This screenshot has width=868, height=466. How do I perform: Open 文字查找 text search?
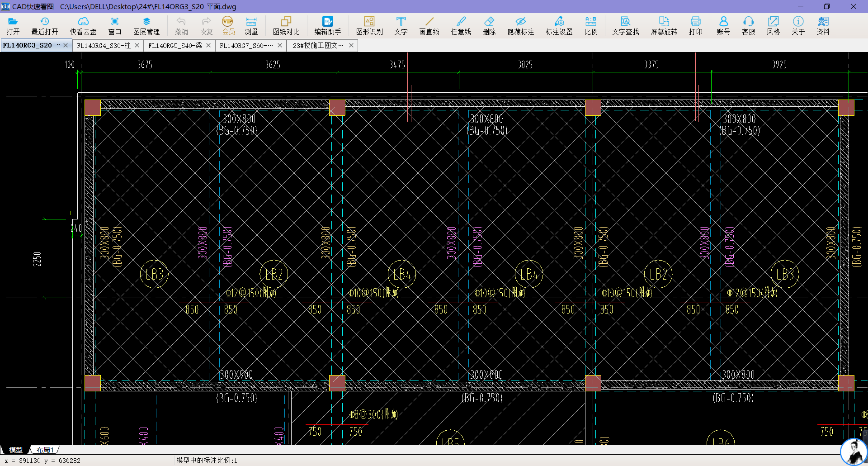(x=626, y=26)
